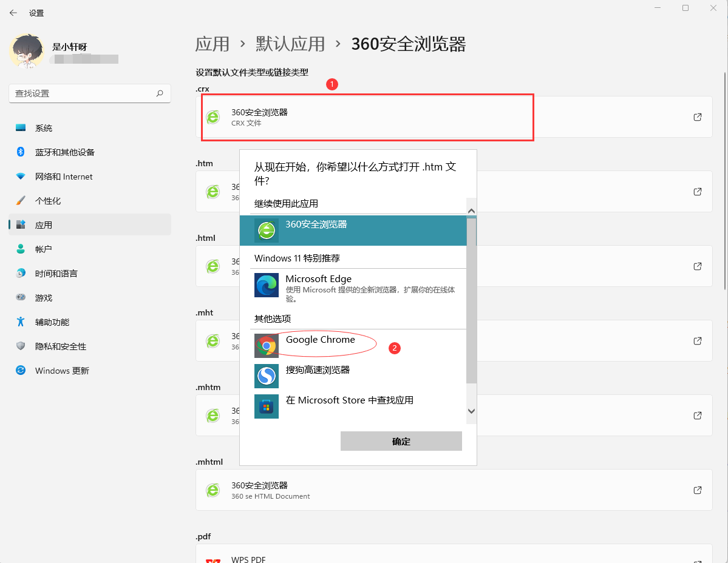Viewport: 728px width, 563px height.
Task: Open external link icon for the .crx row
Action: tap(698, 117)
